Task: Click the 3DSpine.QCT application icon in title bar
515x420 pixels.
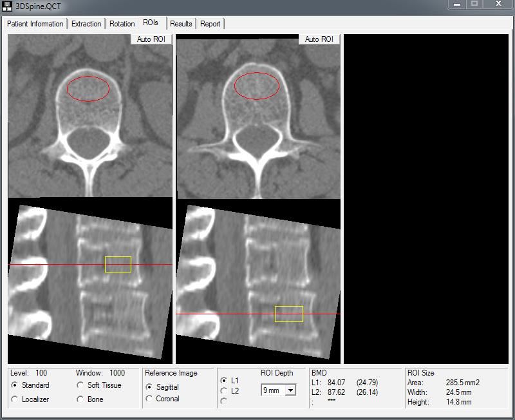Action: (x=7, y=6)
